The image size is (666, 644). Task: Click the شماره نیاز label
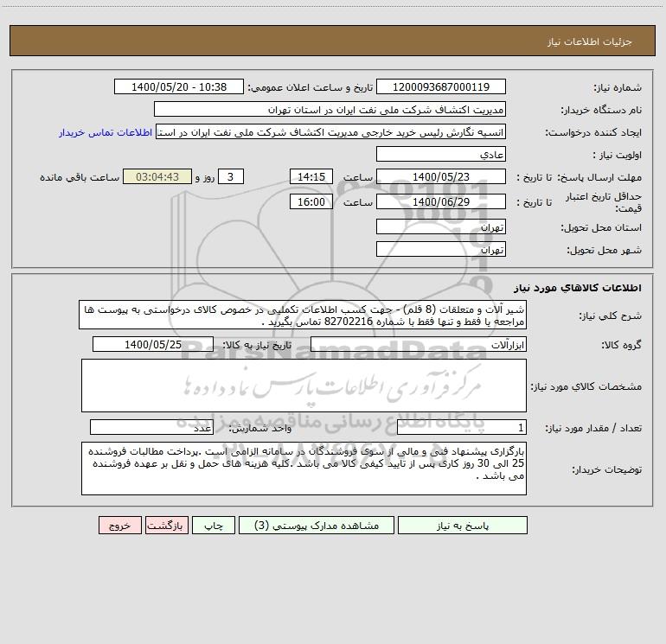[x=618, y=88]
